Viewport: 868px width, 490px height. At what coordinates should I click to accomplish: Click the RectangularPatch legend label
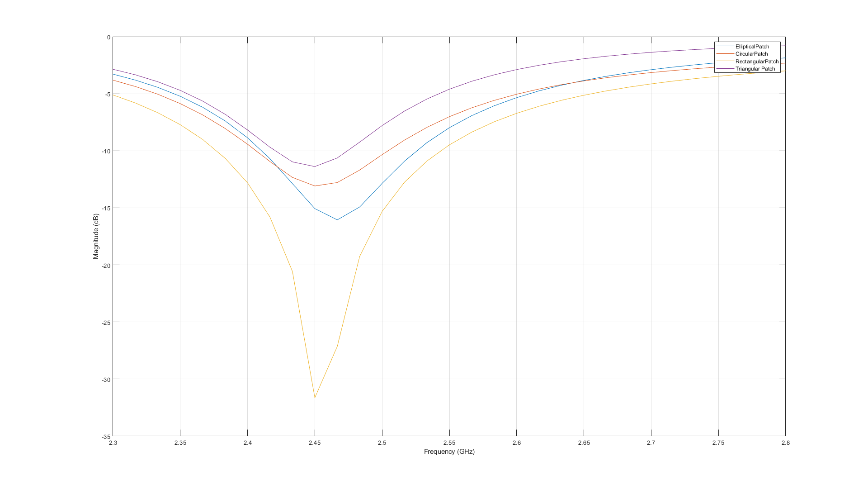(x=757, y=62)
